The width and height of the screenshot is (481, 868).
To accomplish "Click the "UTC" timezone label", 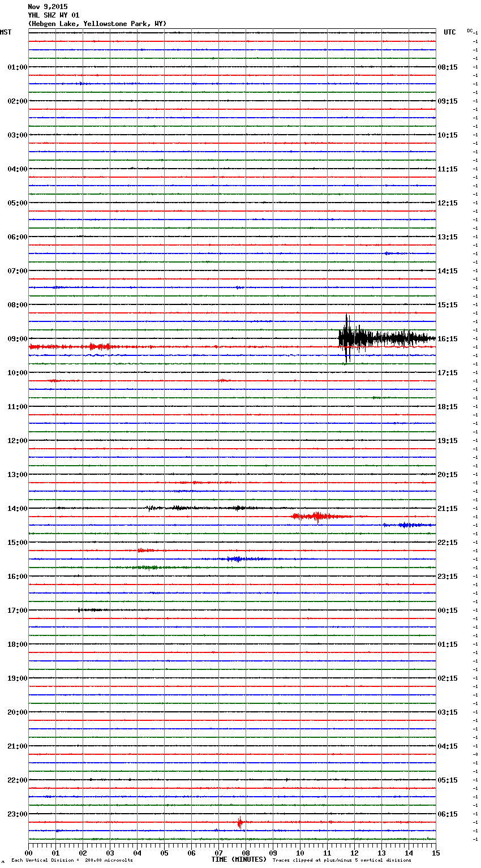I will 450,32.
